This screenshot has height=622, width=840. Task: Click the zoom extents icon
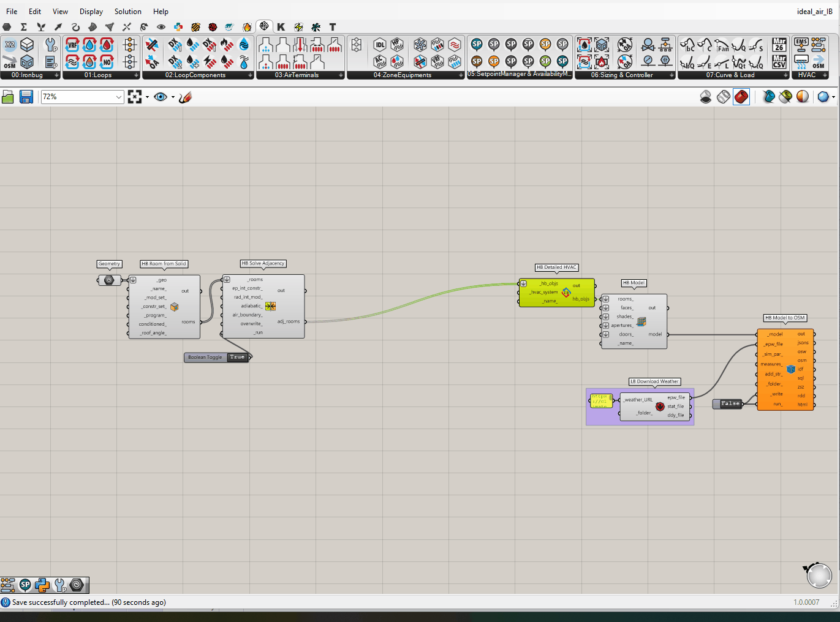click(135, 97)
